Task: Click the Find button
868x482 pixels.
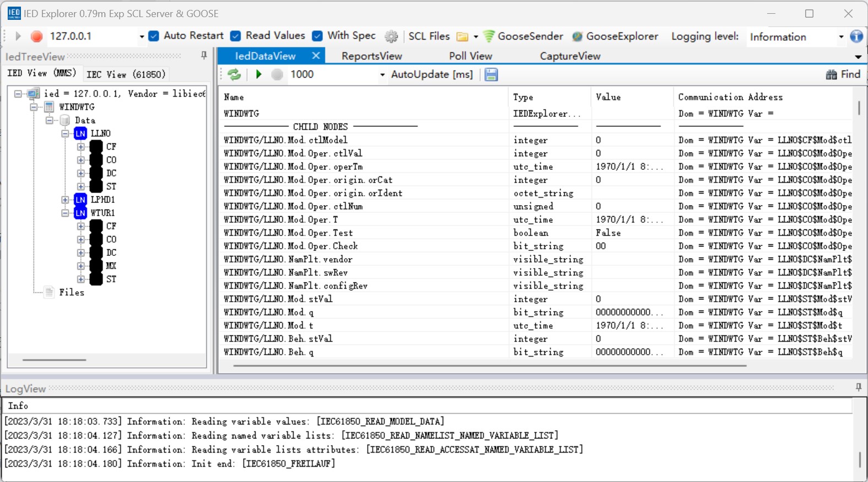Action: pos(843,74)
